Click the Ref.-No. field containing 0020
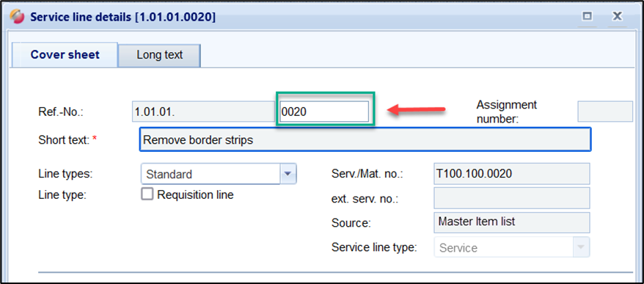Image resolution: width=644 pixels, height=284 pixels. click(x=324, y=112)
